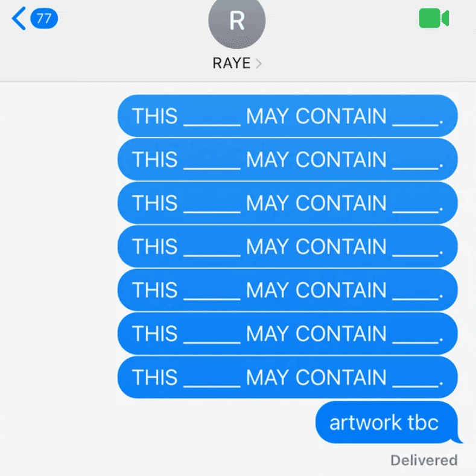Start a FaceTime video call

click(434, 18)
